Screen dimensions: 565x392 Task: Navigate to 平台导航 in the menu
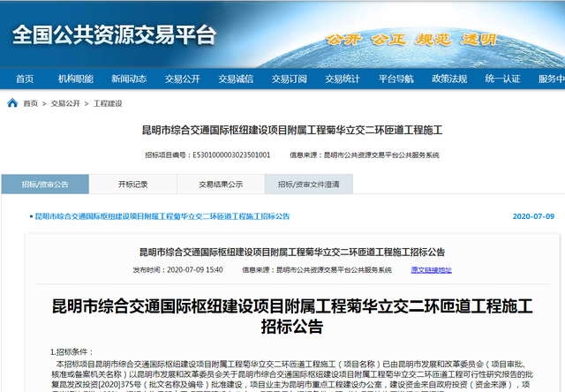tap(396, 79)
